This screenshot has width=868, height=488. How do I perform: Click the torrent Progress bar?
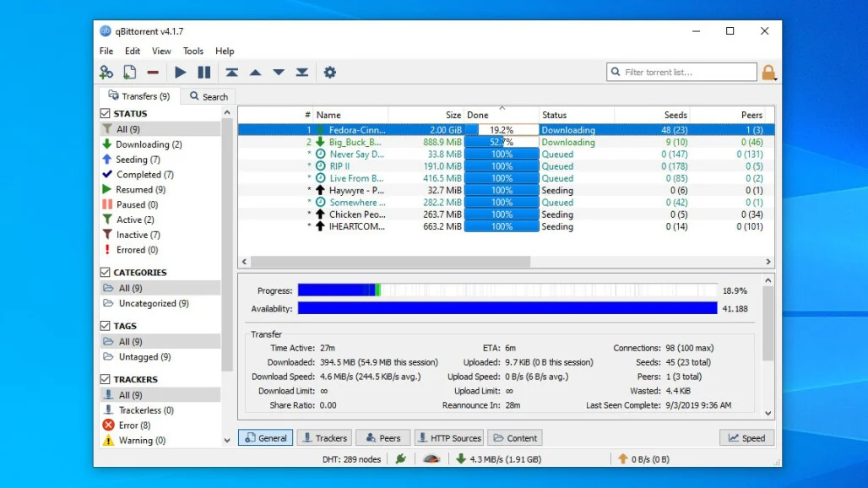[507, 290]
